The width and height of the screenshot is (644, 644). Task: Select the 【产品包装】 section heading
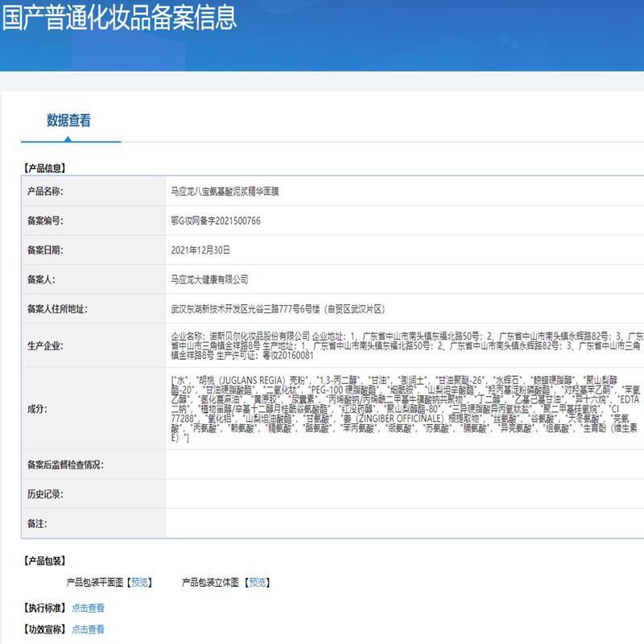[45, 561]
